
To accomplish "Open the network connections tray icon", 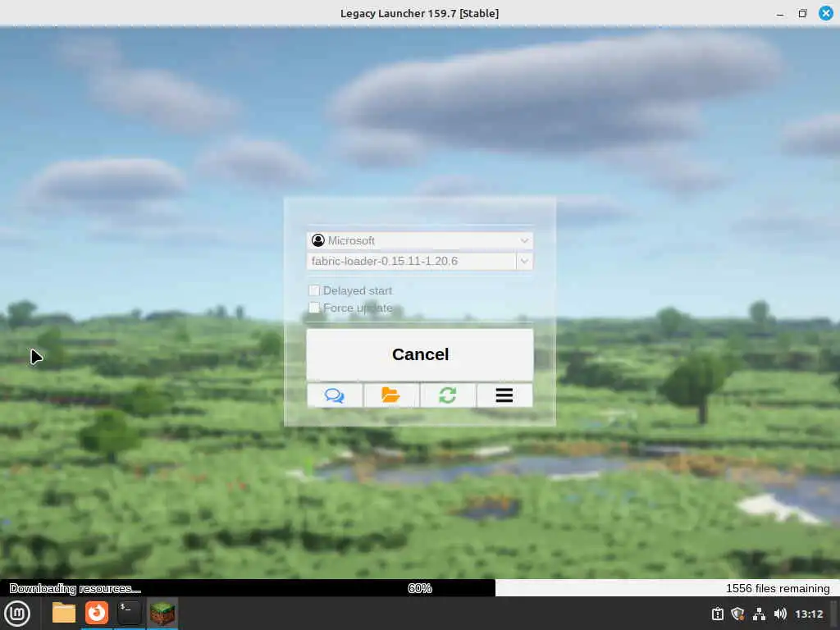I will (x=759, y=614).
